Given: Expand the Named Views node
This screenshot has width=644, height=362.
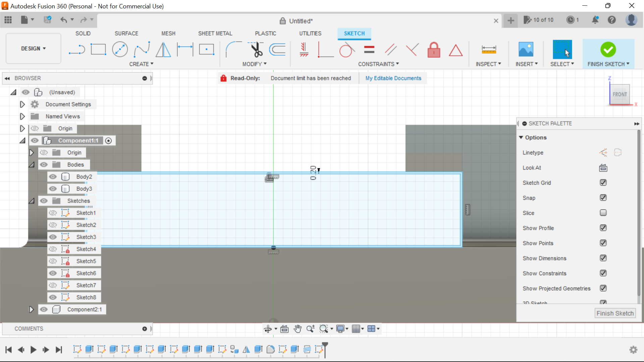Looking at the screenshot, I should click(22, 116).
